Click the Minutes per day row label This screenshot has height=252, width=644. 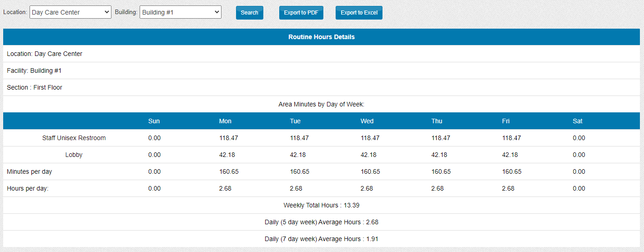point(30,171)
